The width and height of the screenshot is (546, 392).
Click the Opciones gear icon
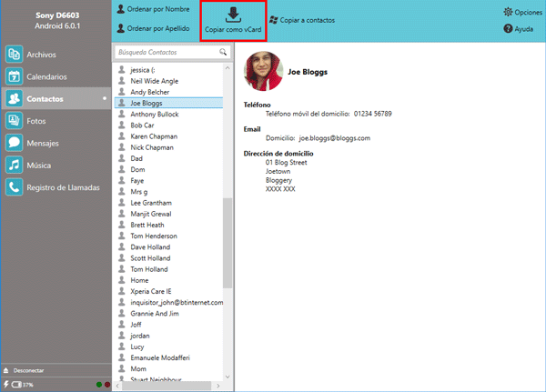pos(508,12)
